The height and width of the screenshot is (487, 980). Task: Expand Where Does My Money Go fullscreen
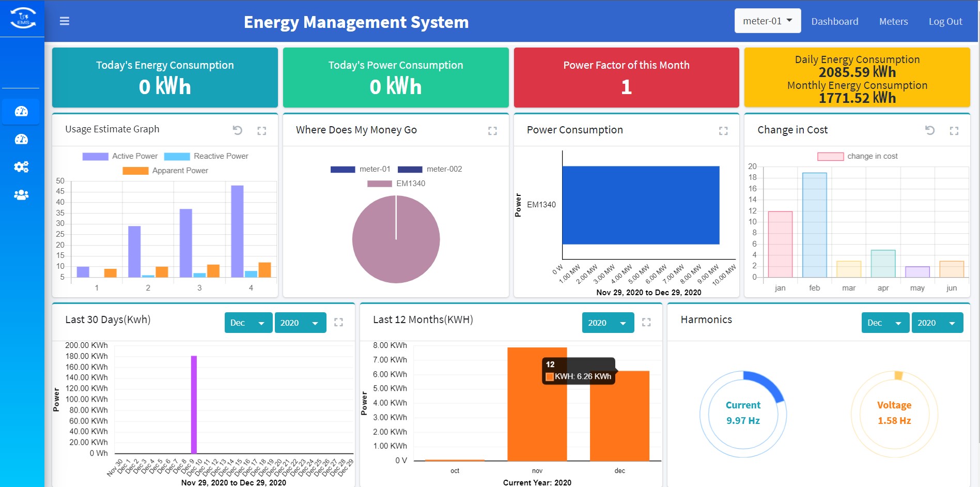click(x=492, y=131)
